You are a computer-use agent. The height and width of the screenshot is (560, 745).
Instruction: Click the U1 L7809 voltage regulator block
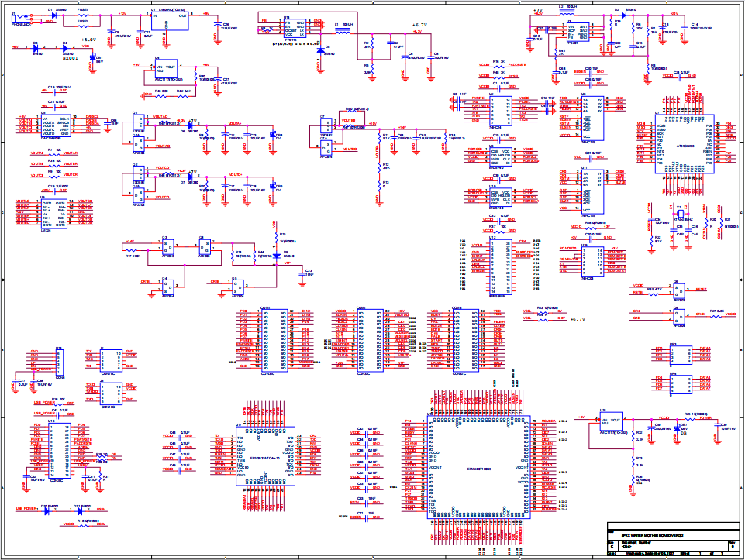(x=170, y=21)
